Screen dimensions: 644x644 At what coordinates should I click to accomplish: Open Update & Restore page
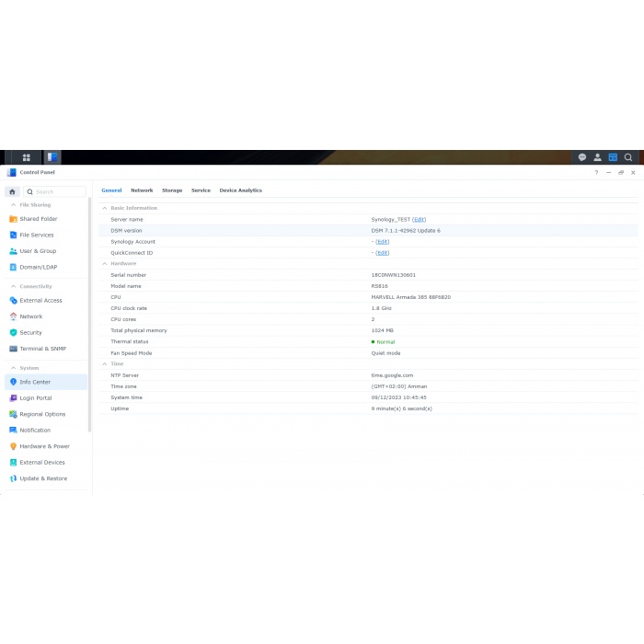pyautogui.click(x=42, y=478)
